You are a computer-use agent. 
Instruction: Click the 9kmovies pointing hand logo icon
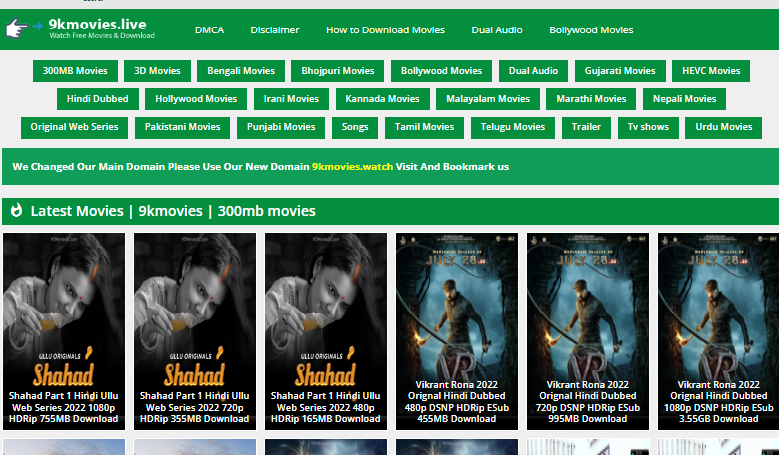point(17,28)
